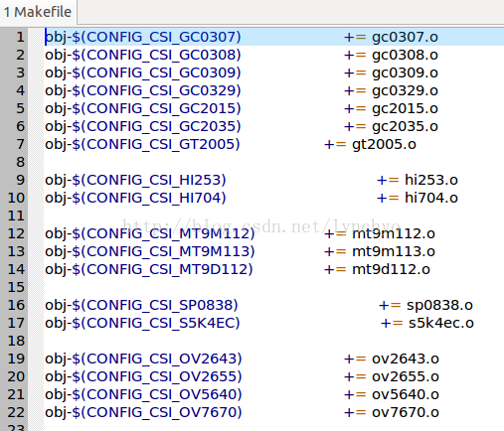Click text obj-$(CONFIG_CSI_OV5640)

tap(143, 394)
